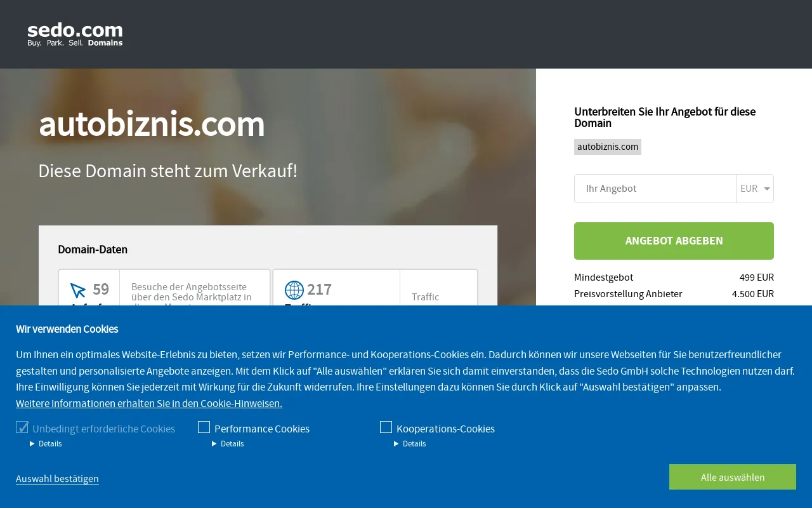The height and width of the screenshot is (508, 812).
Task: Open the EUR currency dropdown
Action: (755, 189)
